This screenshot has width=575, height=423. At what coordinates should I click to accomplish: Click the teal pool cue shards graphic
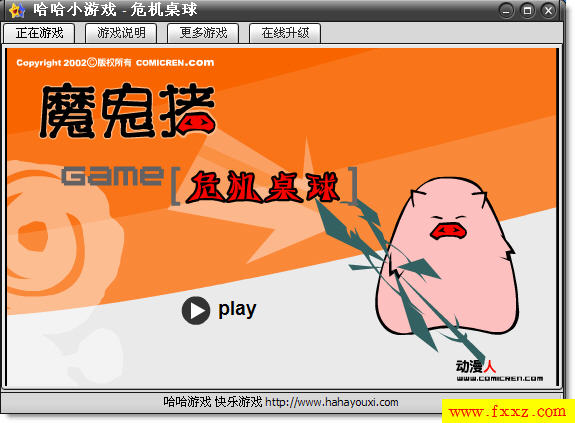pyautogui.click(x=396, y=279)
